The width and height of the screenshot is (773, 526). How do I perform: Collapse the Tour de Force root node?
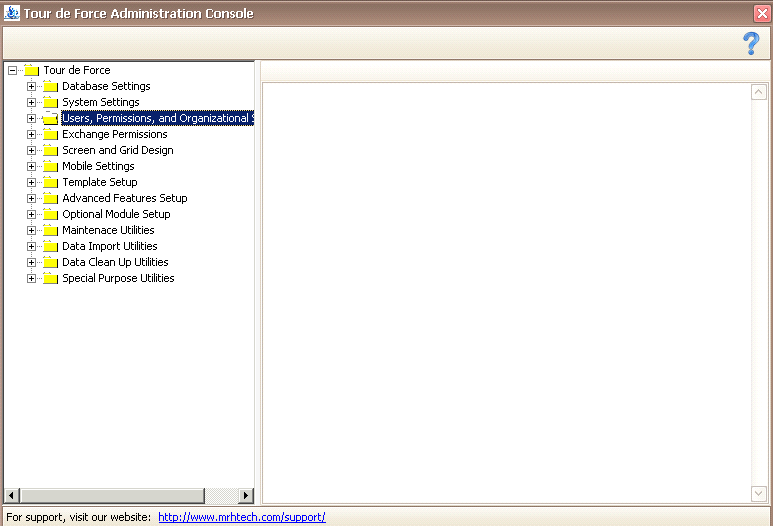[x=12, y=70]
